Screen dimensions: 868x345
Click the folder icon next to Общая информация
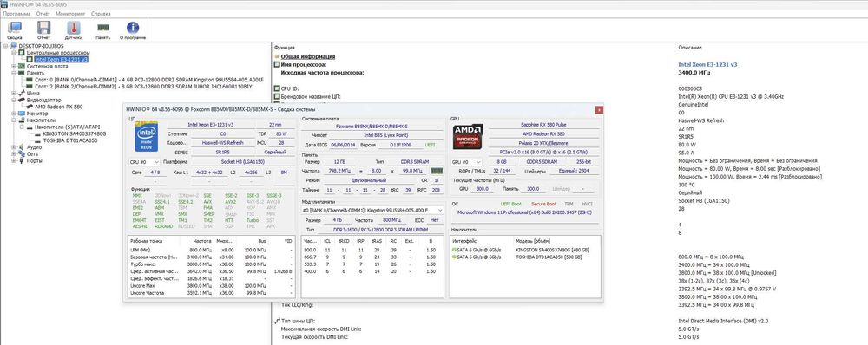277,56
